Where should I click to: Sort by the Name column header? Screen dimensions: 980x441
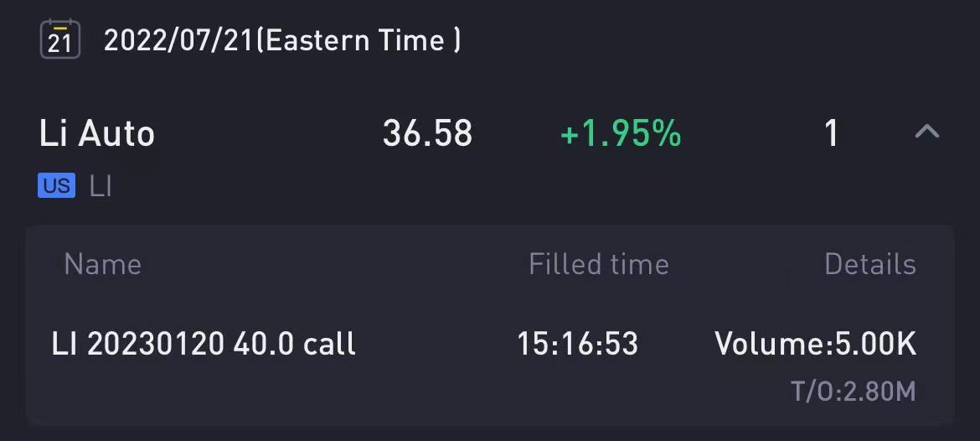click(x=102, y=264)
